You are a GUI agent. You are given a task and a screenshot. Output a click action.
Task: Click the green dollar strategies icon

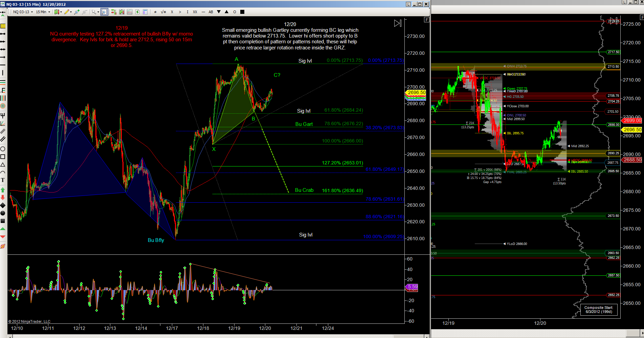[x=137, y=12]
